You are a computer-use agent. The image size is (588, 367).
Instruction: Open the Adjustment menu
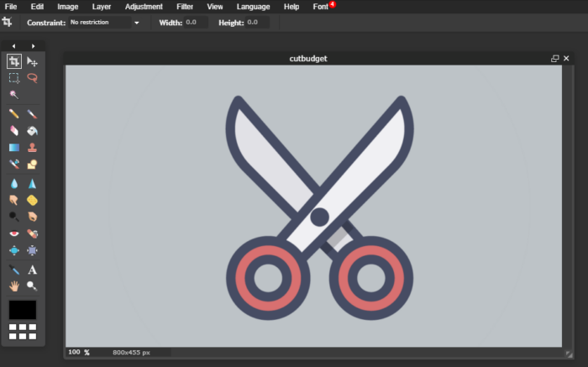(144, 7)
